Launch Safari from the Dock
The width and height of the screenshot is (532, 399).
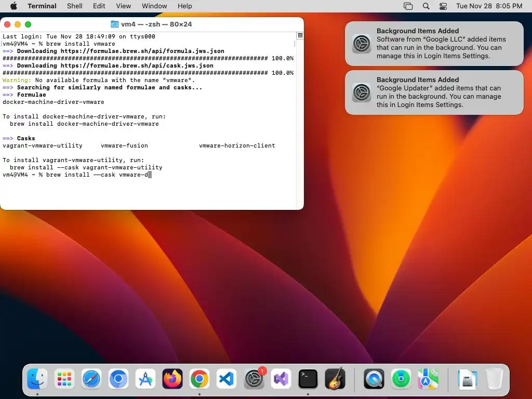pos(91,379)
